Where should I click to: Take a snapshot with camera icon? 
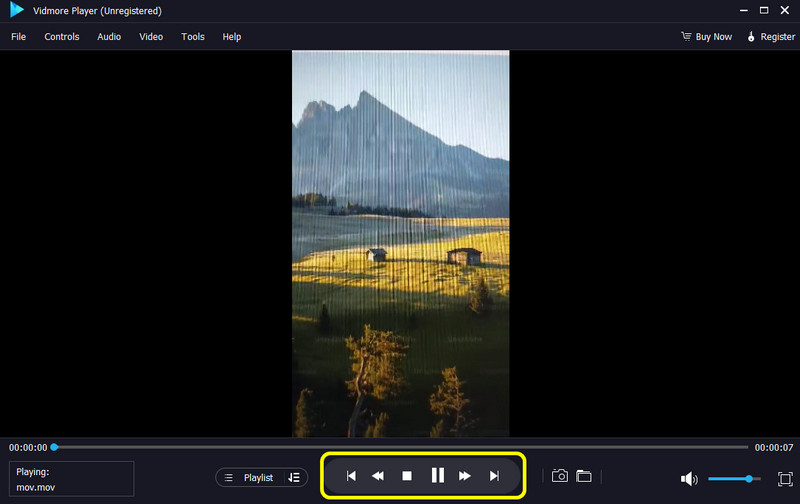tap(560, 476)
